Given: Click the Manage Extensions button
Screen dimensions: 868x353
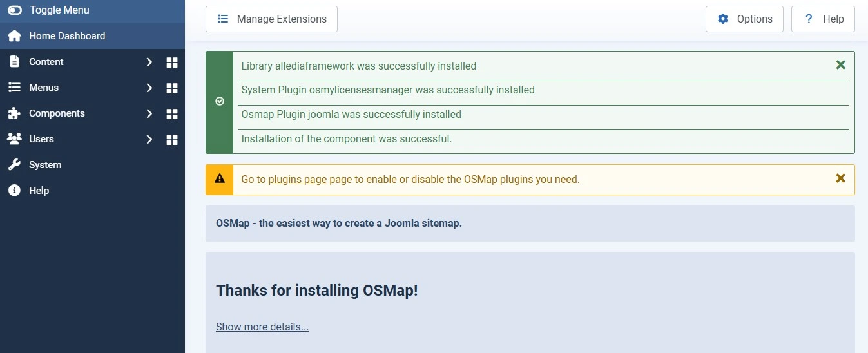Looking at the screenshot, I should pyautogui.click(x=271, y=19).
